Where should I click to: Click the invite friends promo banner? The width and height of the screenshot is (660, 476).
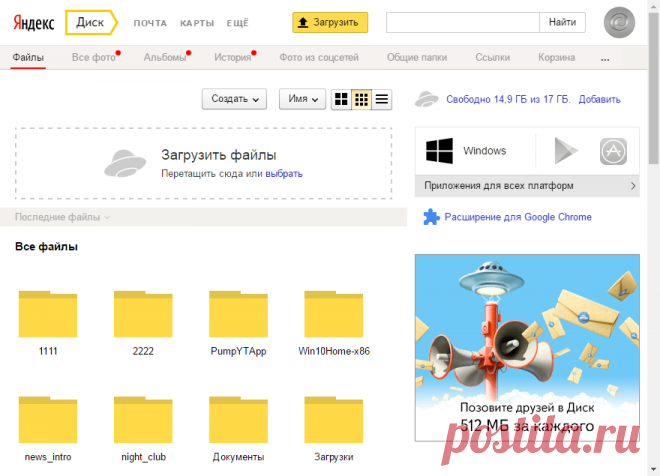(527, 348)
